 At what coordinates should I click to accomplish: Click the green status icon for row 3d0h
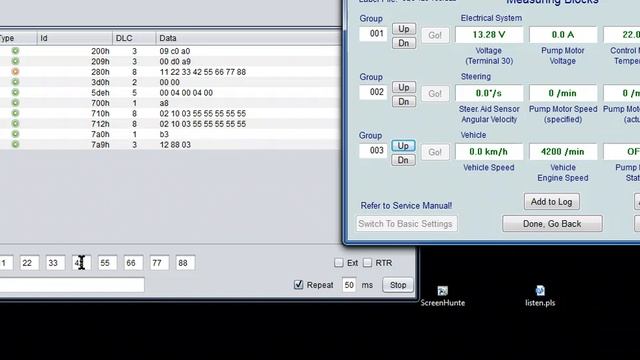pyautogui.click(x=15, y=82)
